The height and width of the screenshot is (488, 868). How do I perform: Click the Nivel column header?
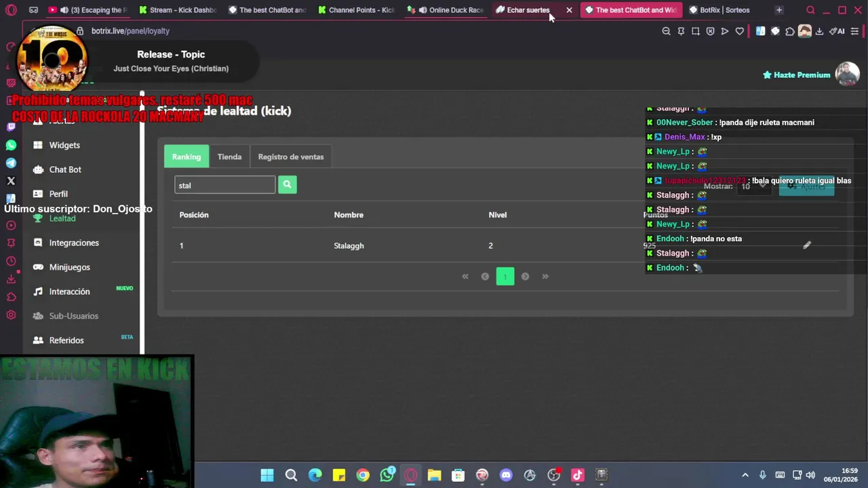(x=498, y=215)
